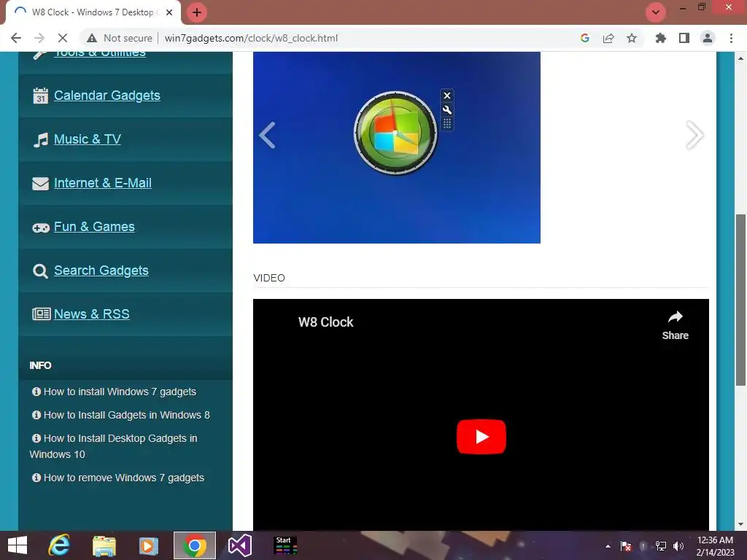Open the Chrome three-dot menu
The image size is (747, 560).
pos(731,38)
